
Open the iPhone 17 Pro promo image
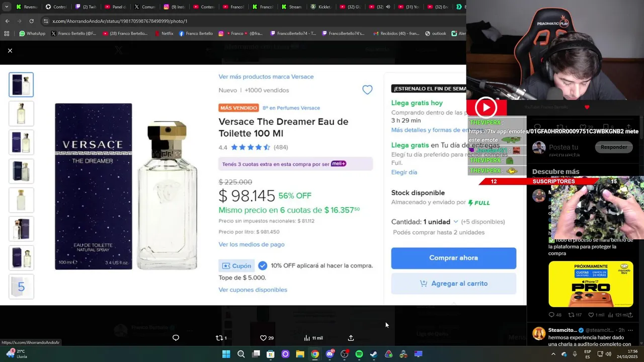[591, 284]
